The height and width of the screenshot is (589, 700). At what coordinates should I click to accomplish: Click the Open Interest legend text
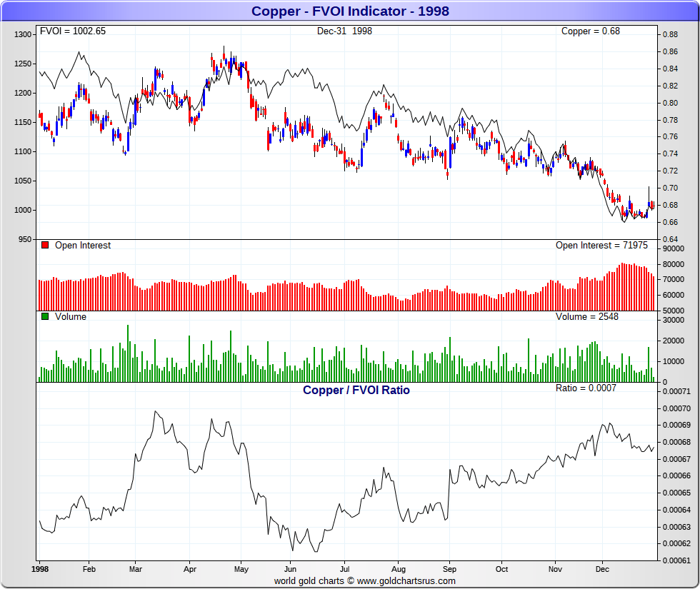tap(83, 245)
